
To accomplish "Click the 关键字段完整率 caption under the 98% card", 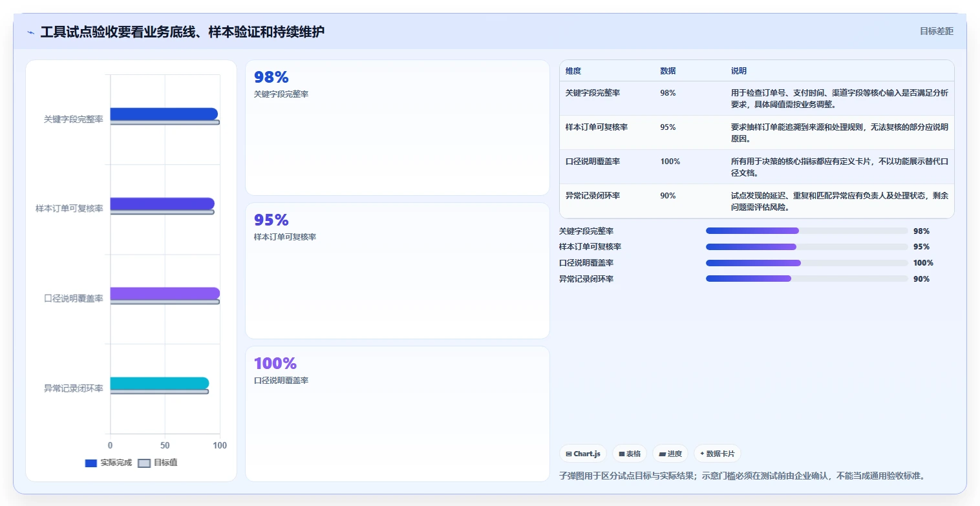I will [x=281, y=94].
